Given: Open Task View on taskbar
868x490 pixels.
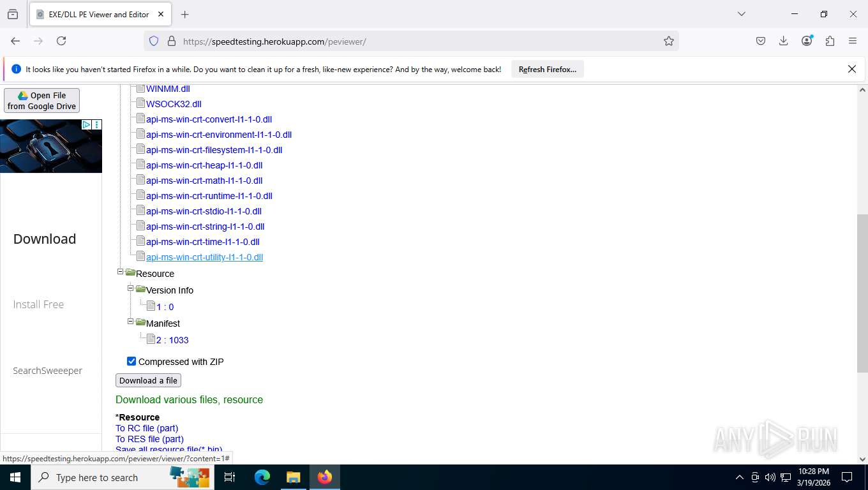Looking at the screenshot, I should coord(230,477).
